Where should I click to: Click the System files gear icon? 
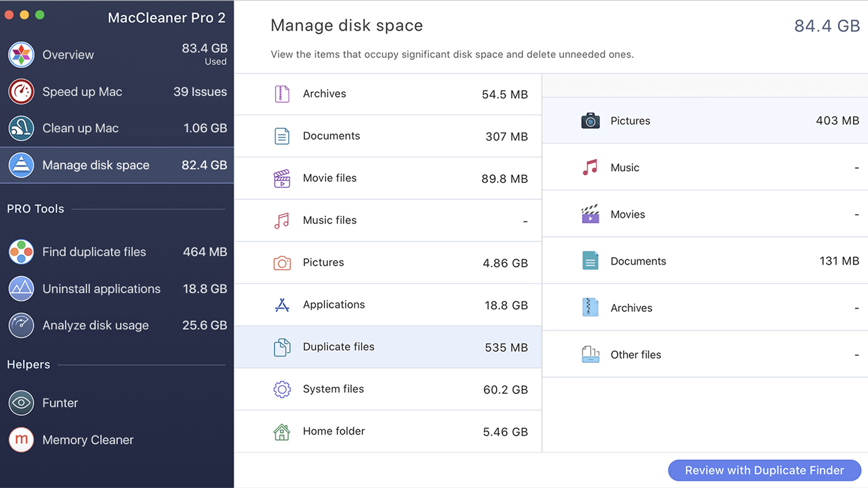pyautogui.click(x=282, y=389)
